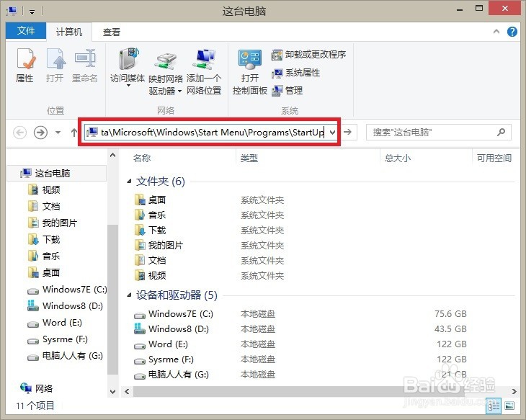
Task: Click navigation pane scroll down arrow
Action: 112,391
